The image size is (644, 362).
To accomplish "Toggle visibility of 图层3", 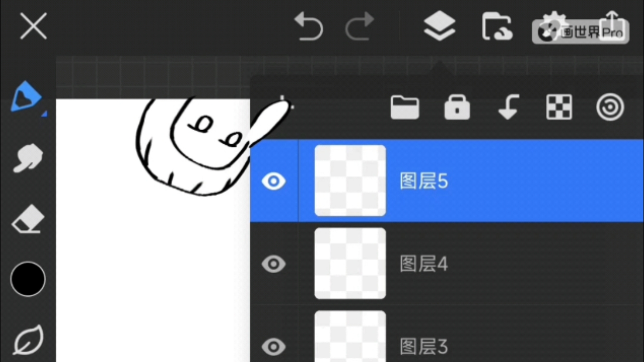I will (x=273, y=346).
